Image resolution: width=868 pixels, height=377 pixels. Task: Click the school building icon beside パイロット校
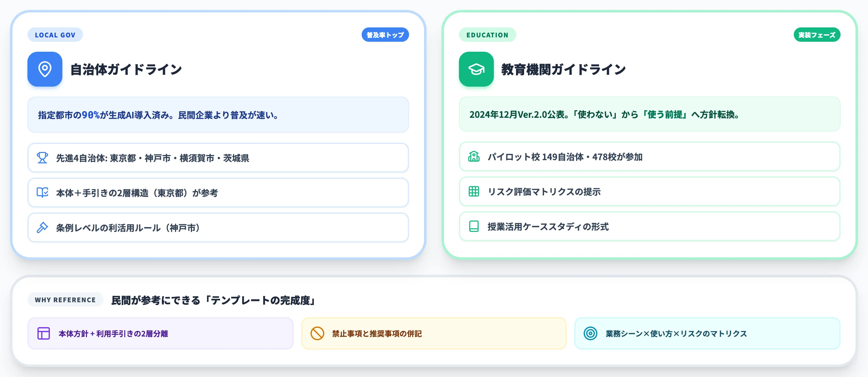coord(474,156)
